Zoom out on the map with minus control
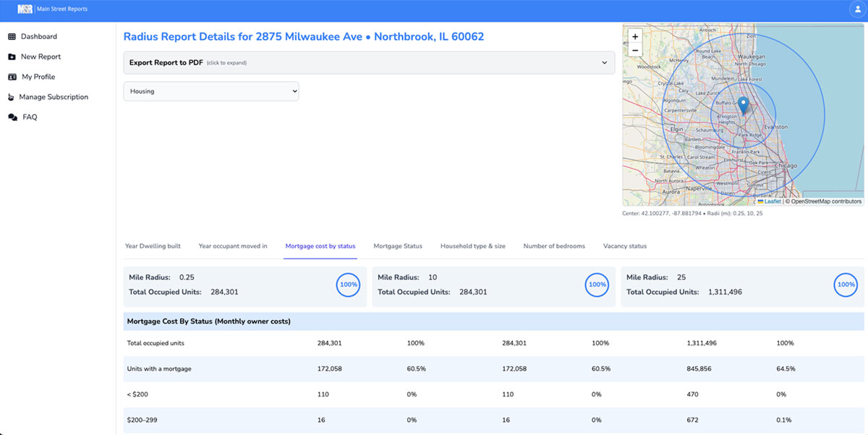 coord(634,50)
